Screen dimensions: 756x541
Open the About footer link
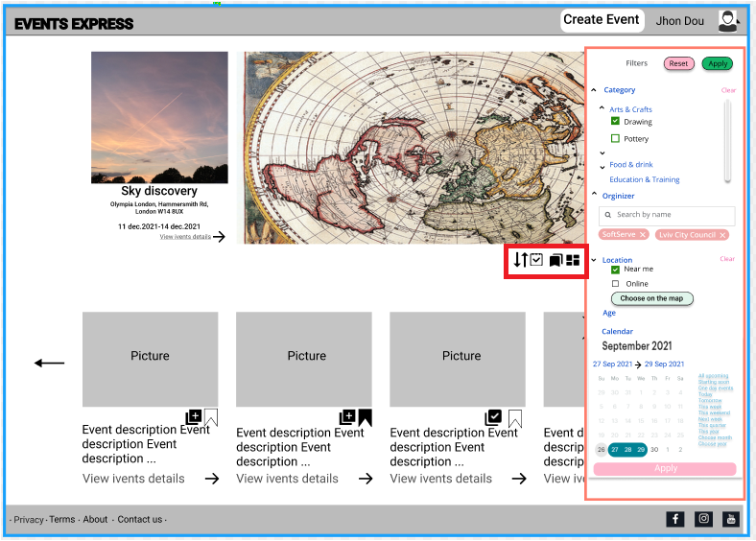[95, 519]
